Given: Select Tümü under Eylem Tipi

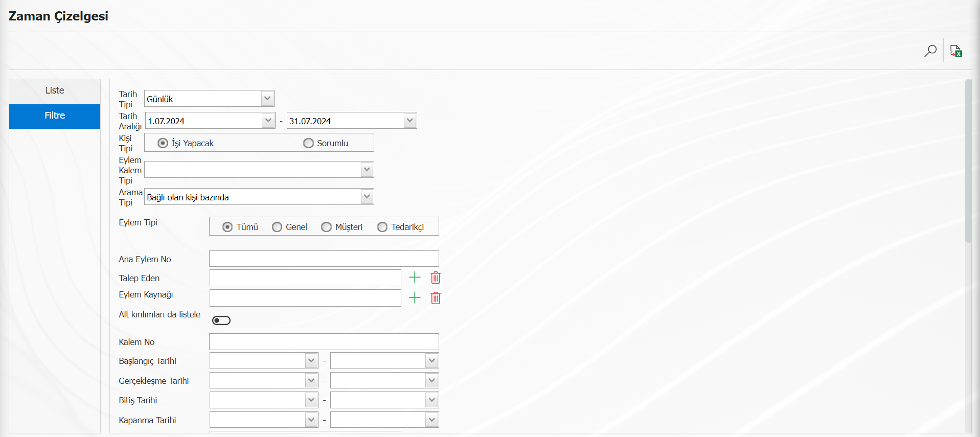Looking at the screenshot, I should tap(227, 227).
